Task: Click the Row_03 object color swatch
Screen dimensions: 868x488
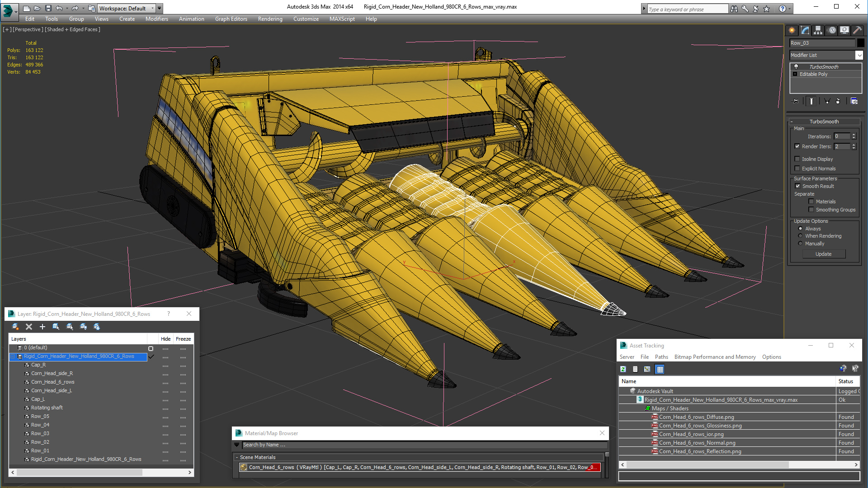Action: point(861,43)
